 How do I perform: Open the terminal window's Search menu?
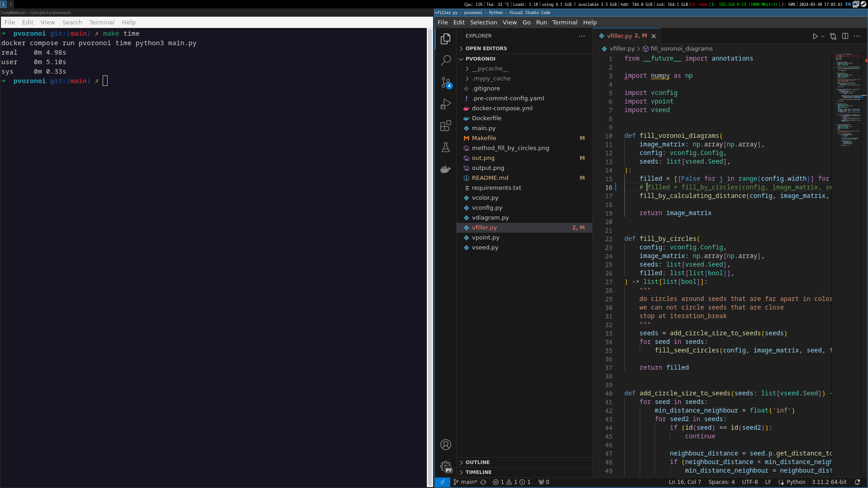point(72,22)
